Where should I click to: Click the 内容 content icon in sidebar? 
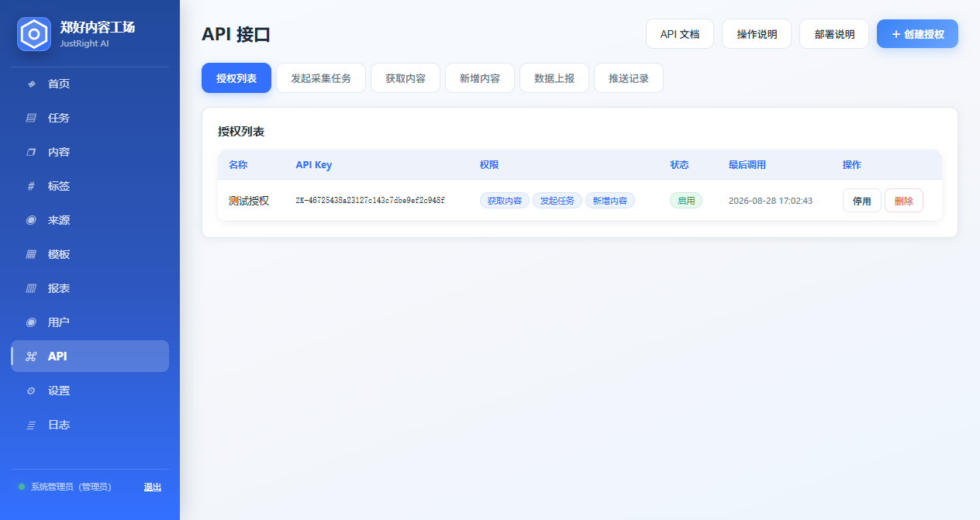coord(31,152)
